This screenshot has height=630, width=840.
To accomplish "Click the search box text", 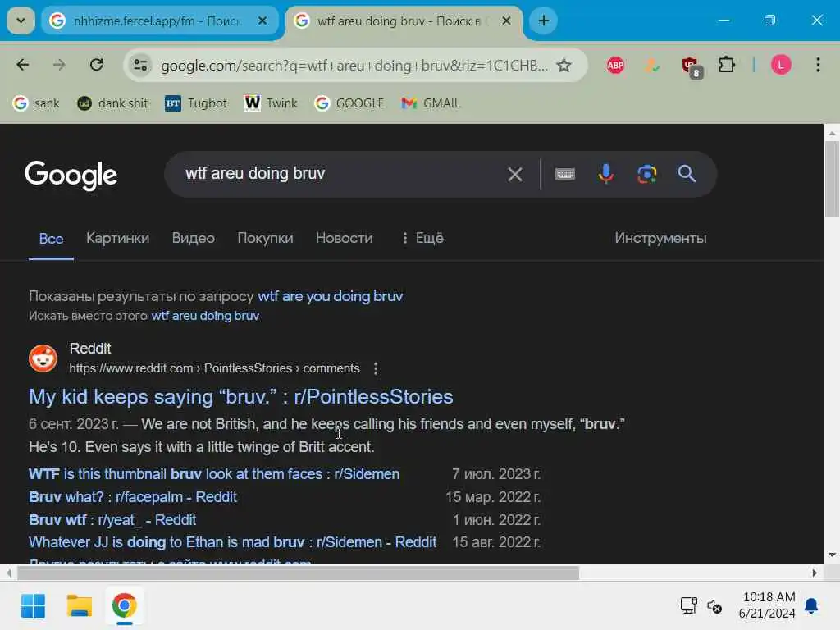I will pos(255,174).
